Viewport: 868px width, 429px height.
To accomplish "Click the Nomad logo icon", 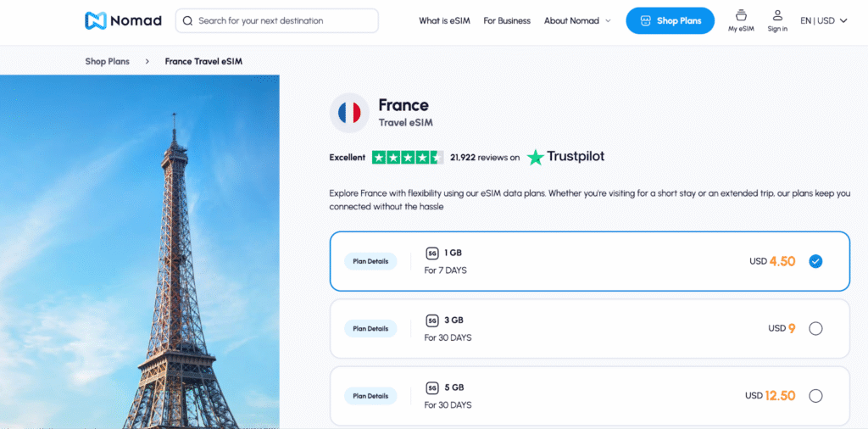I will click(96, 20).
